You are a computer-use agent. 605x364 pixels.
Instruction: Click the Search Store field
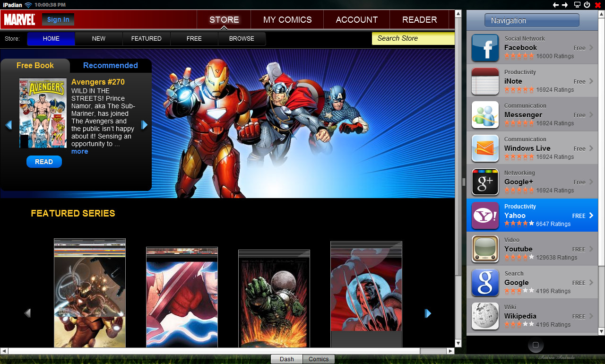414,39
